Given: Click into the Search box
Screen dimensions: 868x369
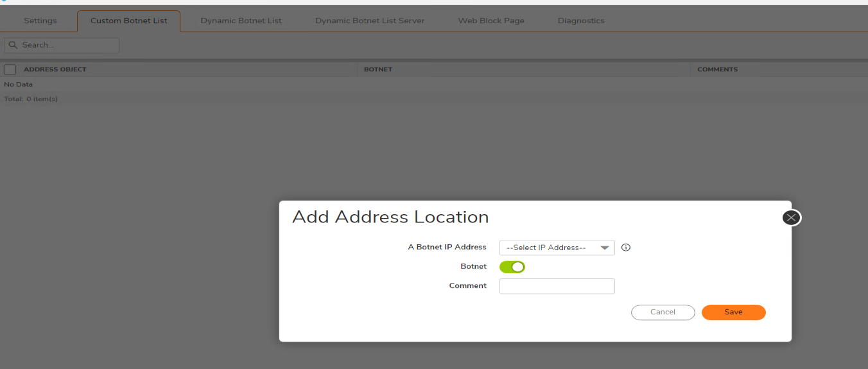Looking at the screenshot, I should [62, 45].
